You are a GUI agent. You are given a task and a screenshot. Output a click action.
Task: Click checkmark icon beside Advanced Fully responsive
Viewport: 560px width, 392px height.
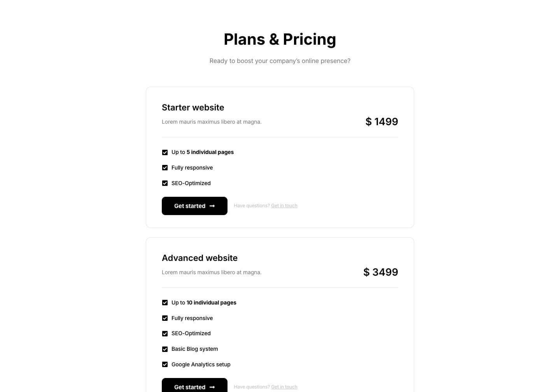165,318
